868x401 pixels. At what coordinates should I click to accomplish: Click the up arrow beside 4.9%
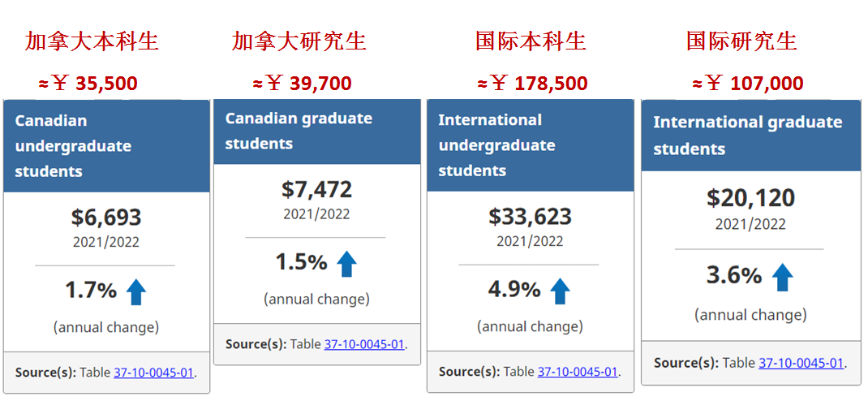[x=560, y=291]
